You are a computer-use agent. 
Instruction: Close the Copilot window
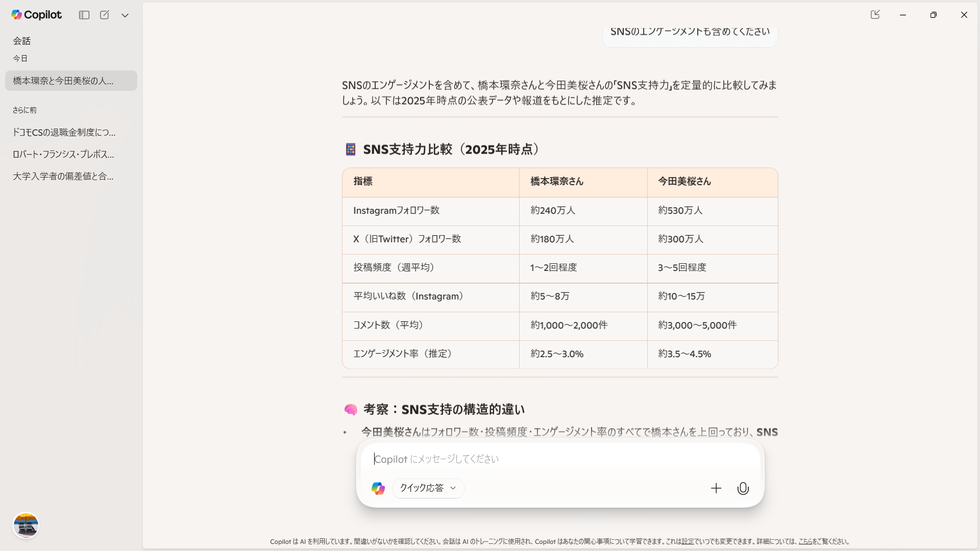pos(964,15)
